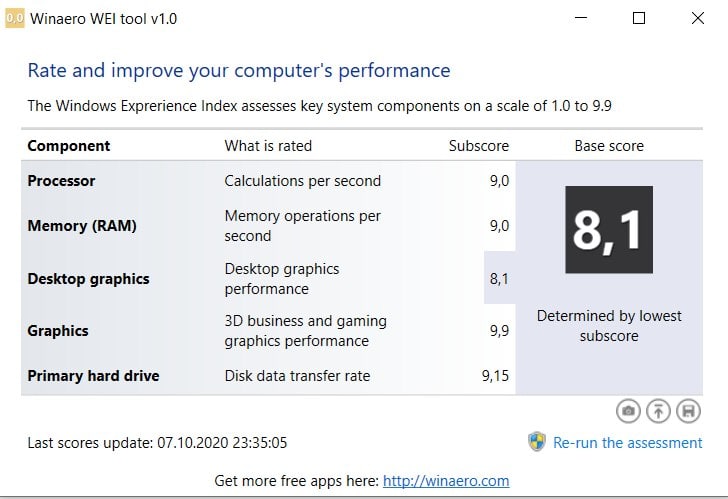The image size is (728, 499).
Task: Click the Memory (RAM) component label
Action: click(x=82, y=226)
